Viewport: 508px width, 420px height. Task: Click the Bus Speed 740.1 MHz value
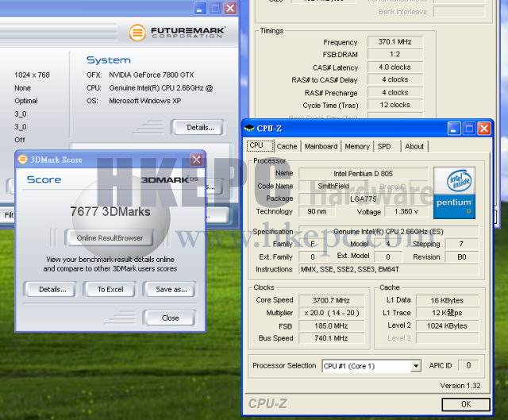click(332, 338)
